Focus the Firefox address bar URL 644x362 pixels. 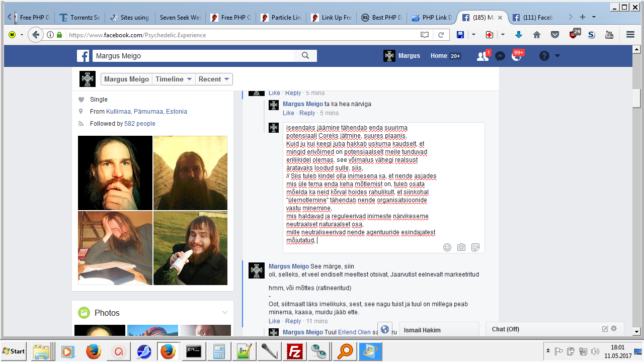(242, 35)
